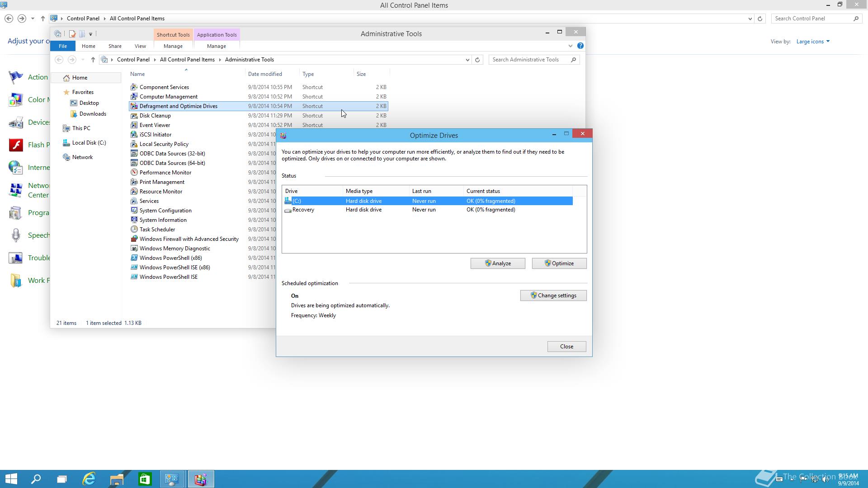
Task: Open recent locations dropdown in Administrative Tools
Action: coord(83,60)
